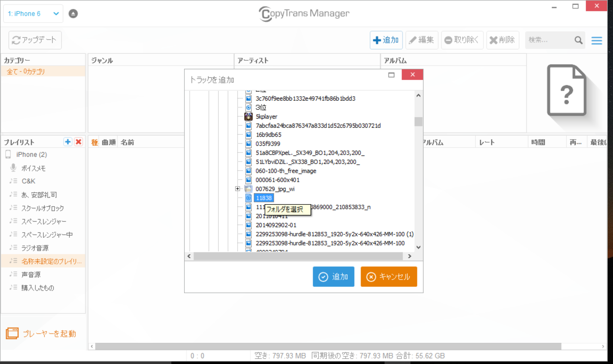Viewport: 613px width, 364px height.
Task: Sort by 名前 column header
Action: (x=127, y=142)
